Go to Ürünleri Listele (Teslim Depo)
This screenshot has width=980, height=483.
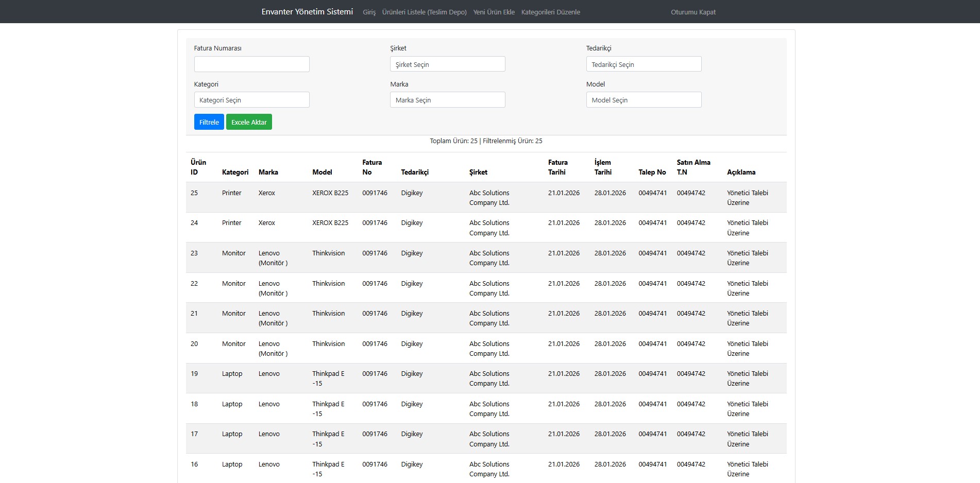424,12
